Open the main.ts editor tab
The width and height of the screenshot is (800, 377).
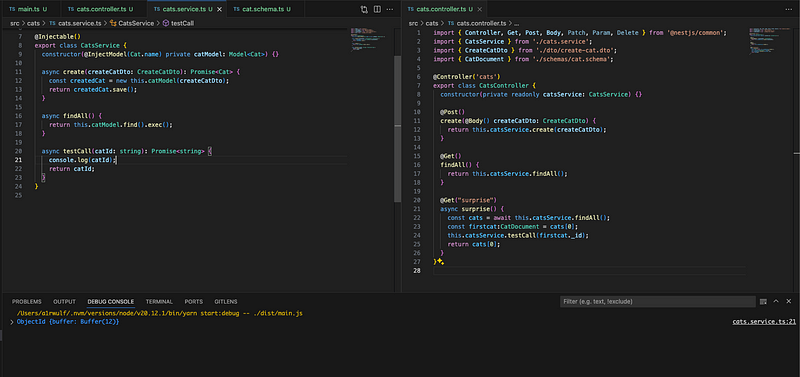(x=29, y=9)
